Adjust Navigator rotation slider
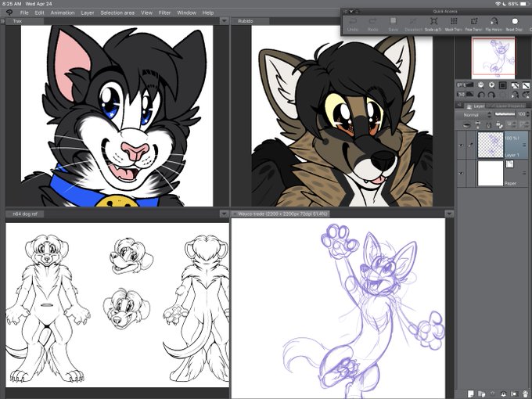 pos(465,94)
